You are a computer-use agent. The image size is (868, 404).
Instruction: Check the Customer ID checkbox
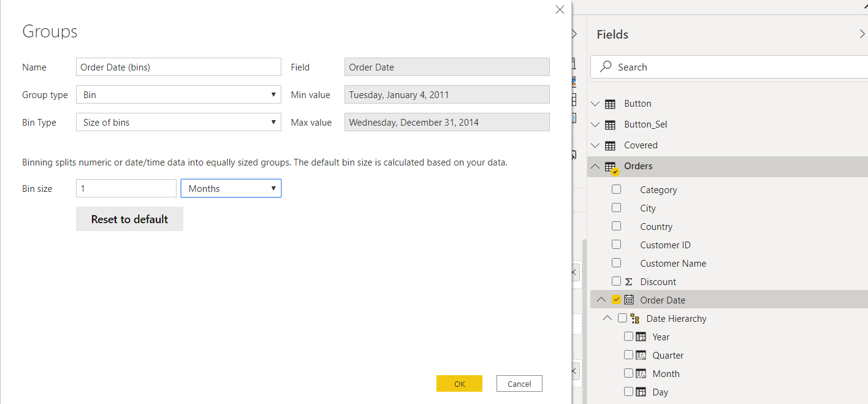coord(616,245)
